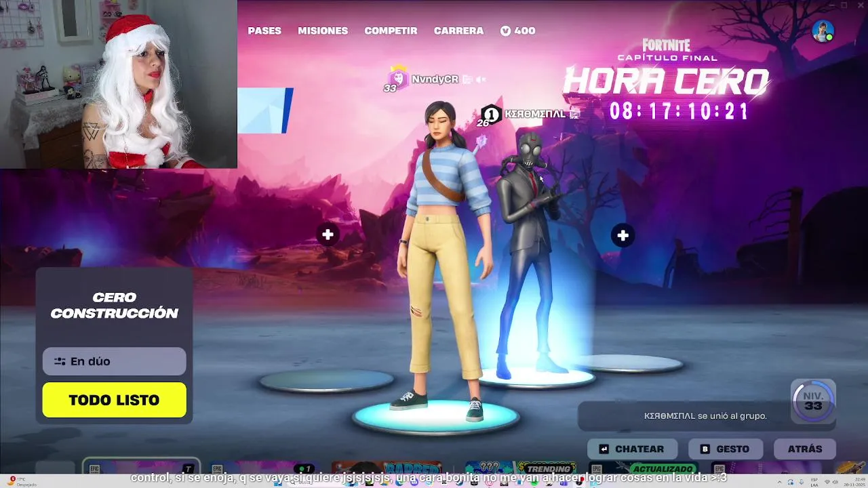Open the Cero Construcción game mode tile
The image size is (868, 488).
click(x=114, y=305)
